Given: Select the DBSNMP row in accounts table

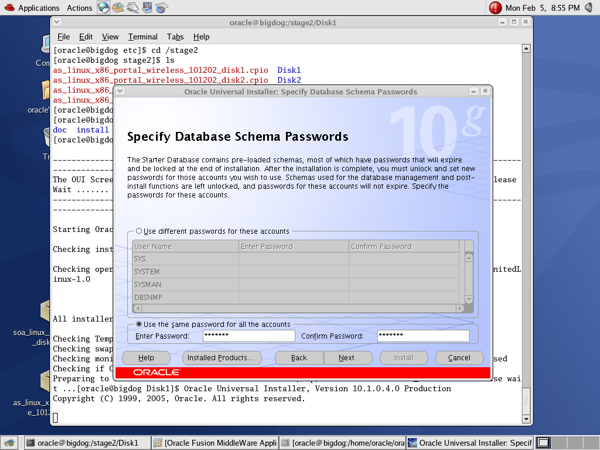Looking at the screenshot, I should 295,297.
